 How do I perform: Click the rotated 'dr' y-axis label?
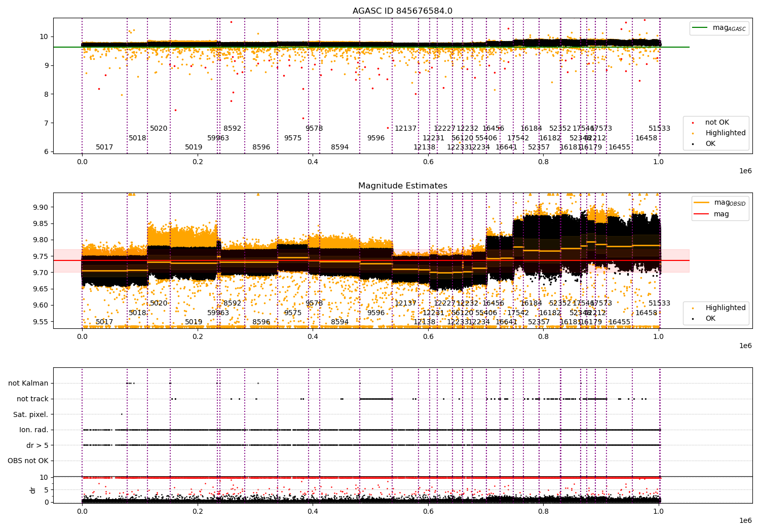coord(33,490)
